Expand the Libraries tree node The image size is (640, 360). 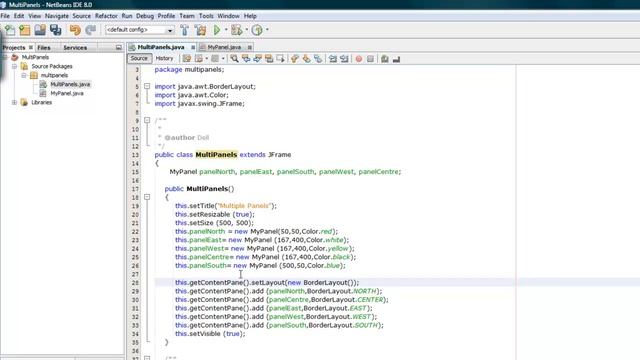14,102
